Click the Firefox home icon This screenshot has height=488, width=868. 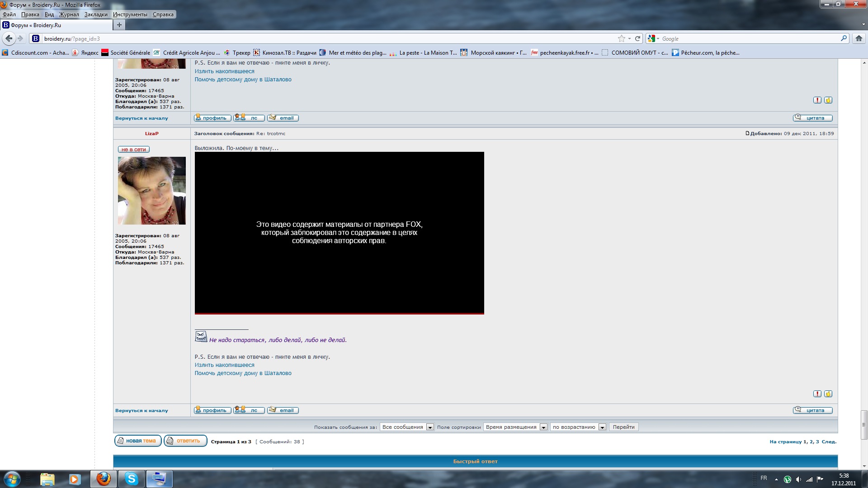click(x=859, y=38)
